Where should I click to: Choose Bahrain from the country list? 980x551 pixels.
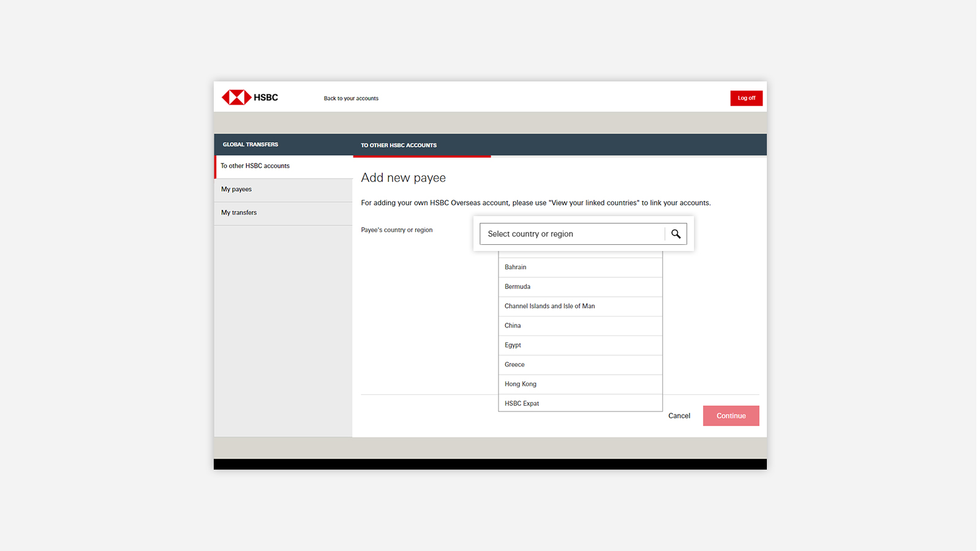(581, 268)
